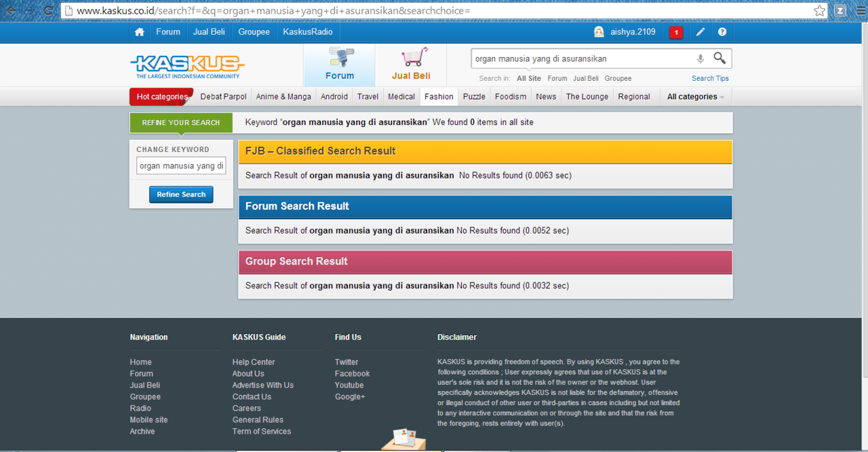Open the Anime & Manga category
Image resolution: width=868 pixels, height=452 pixels.
coord(283,96)
